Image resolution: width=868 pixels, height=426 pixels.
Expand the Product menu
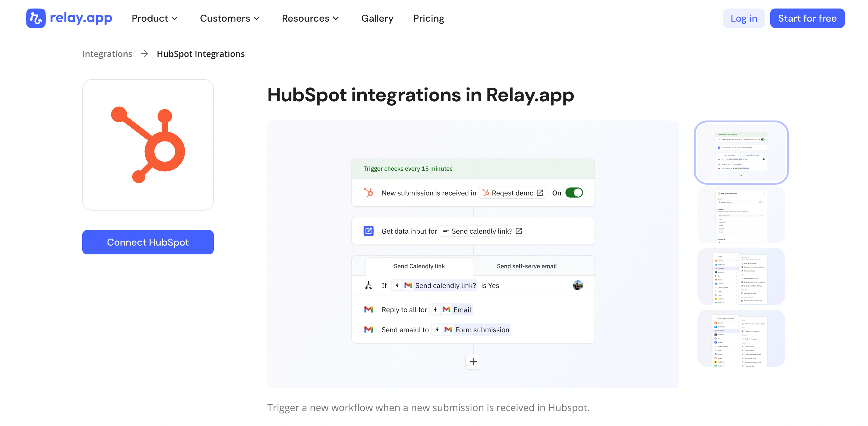tap(154, 18)
